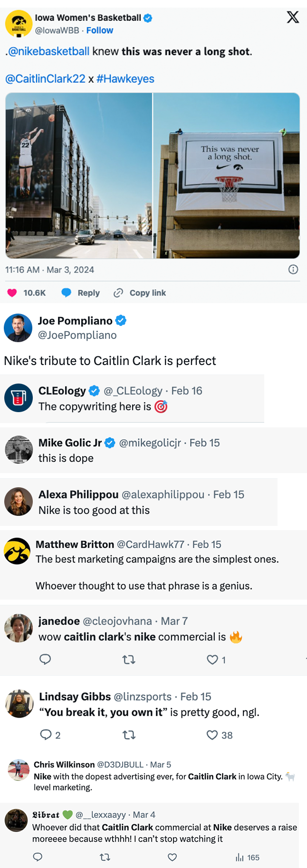Click the Reply button on Iowa tweet

[x=81, y=293]
